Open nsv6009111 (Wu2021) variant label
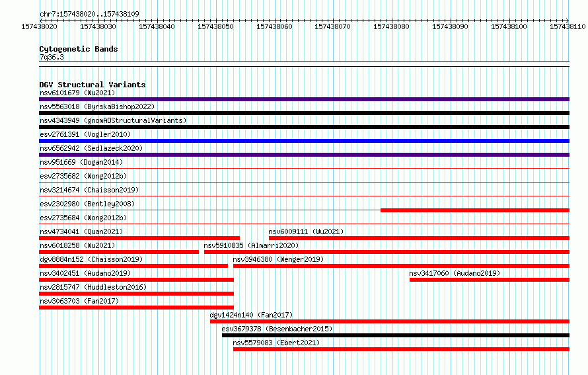Viewport: 588px width, 375px height. point(306,231)
